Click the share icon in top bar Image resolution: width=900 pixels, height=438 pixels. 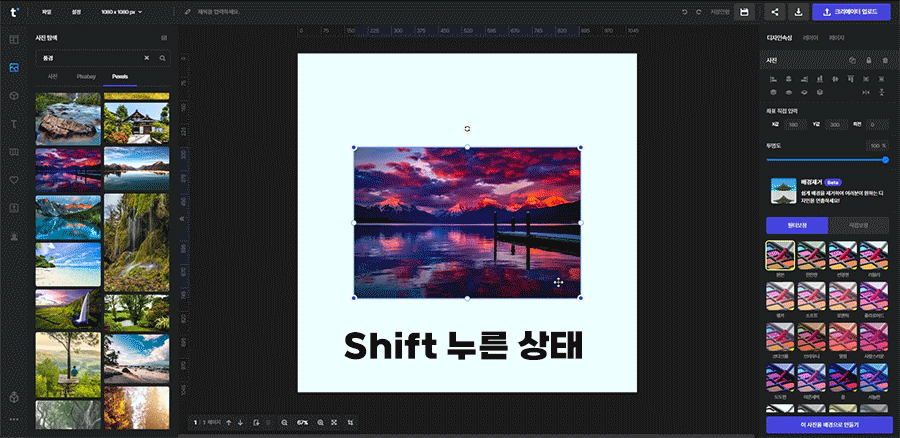pos(775,12)
